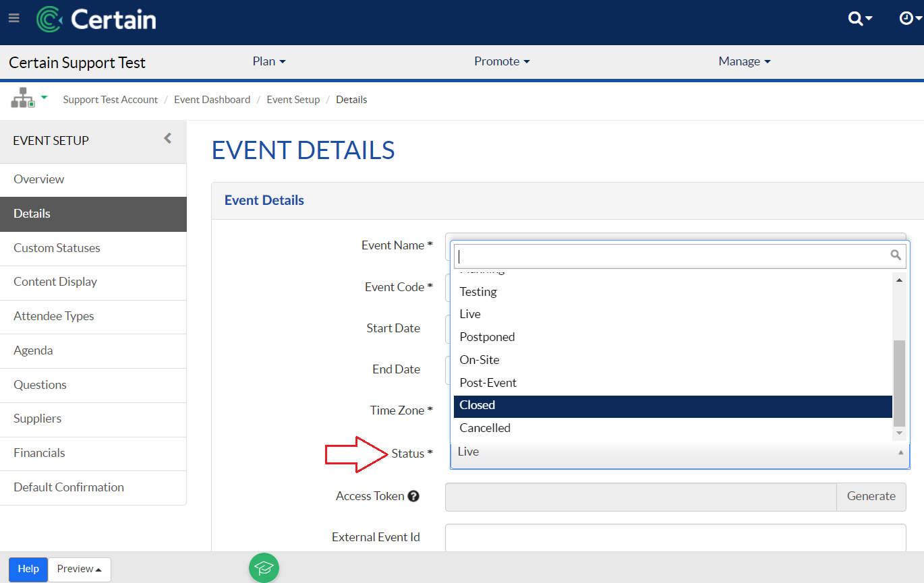Screen dimensions: 924x583
Task: Click the magnifier inside the dropdown search
Action: (896, 255)
